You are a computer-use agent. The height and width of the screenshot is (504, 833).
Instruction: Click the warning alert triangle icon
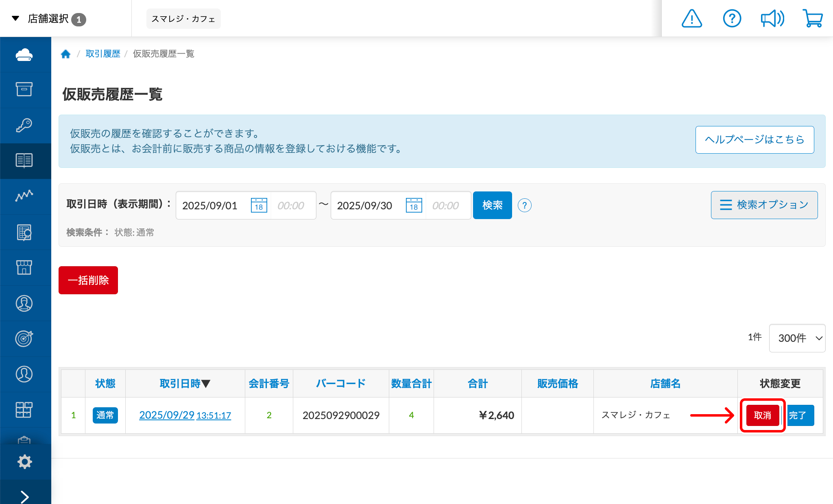tap(691, 19)
